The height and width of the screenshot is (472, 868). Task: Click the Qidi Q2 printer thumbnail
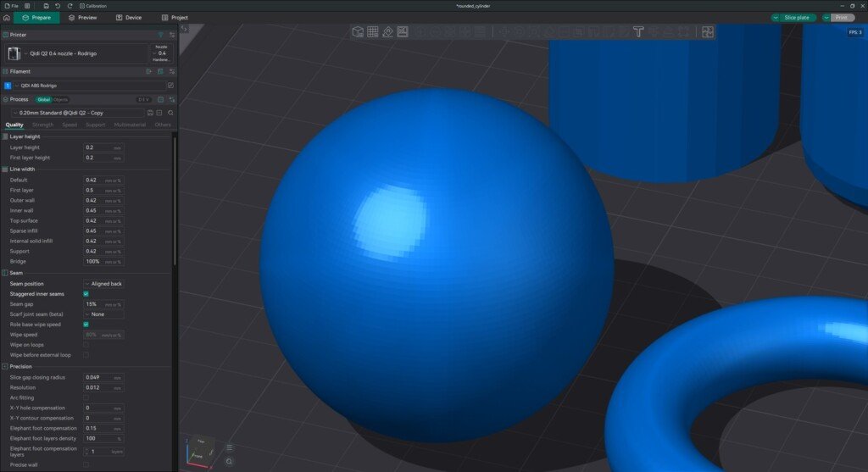14,53
